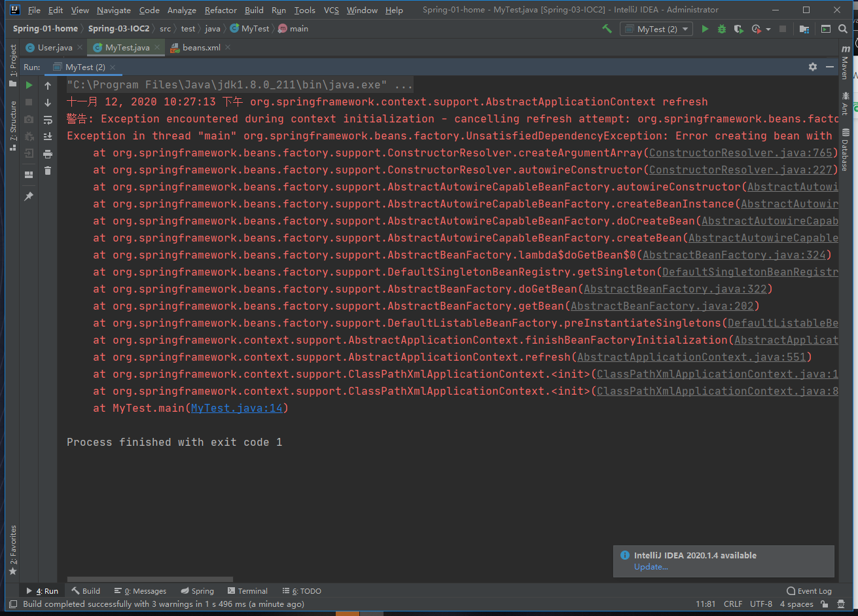Open AbstractBeanFactory.java:202 link
858x616 pixels.
[x=662, y=306]
